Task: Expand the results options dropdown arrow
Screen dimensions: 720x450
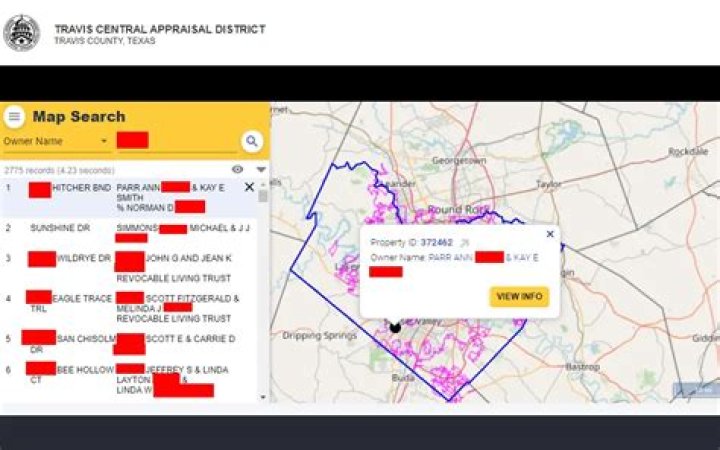Action: click(261, 170)
